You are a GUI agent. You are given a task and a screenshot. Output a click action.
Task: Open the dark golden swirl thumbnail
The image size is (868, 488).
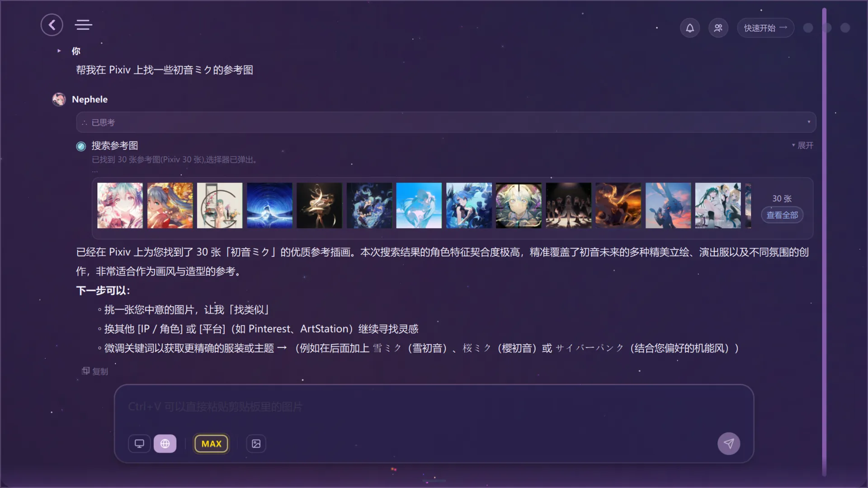point(319,206)
